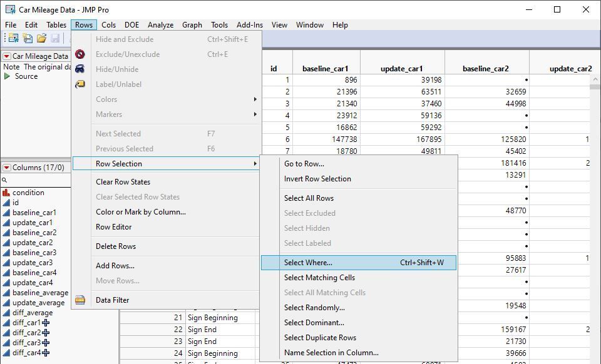Viewport: 601px width, 364px height.
Task: Select update_car2 in the Columns list
Action: coord(33,243)
